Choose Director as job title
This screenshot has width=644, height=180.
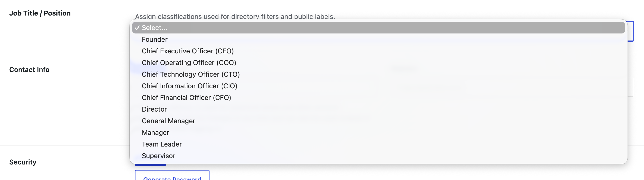point(378,109)
